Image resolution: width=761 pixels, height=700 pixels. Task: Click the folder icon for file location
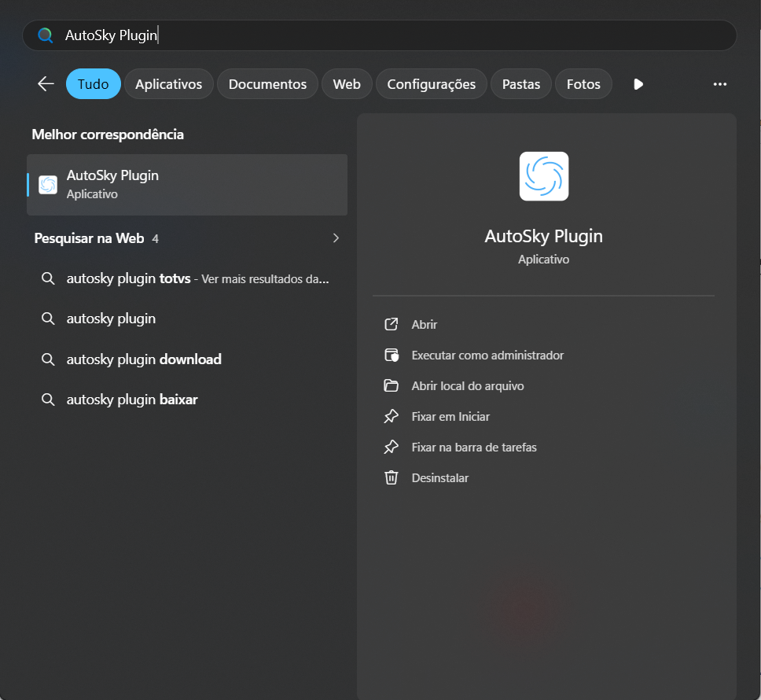392,386
